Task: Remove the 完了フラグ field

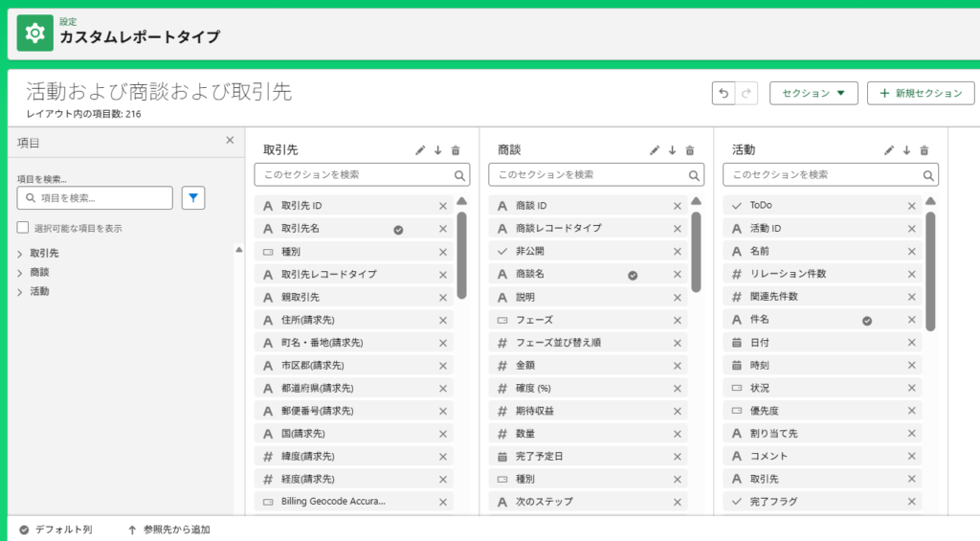Action: (912, 502)
